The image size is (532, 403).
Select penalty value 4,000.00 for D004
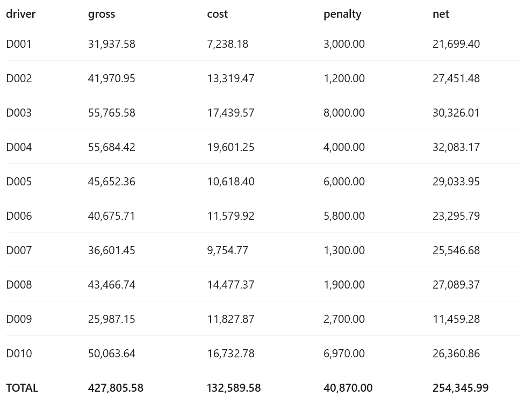[344, 147]
